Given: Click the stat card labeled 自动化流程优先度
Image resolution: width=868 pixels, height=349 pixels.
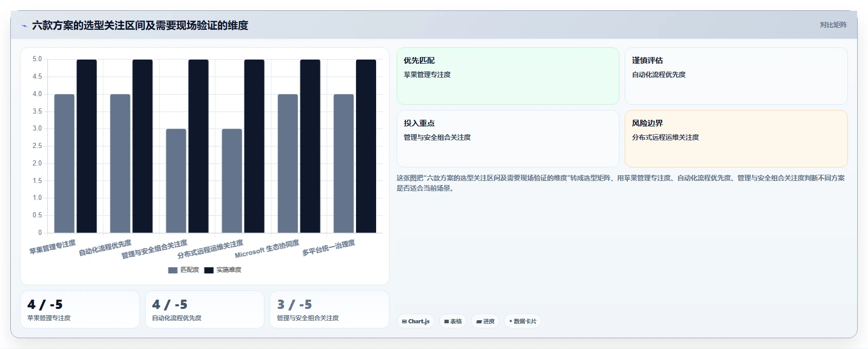Looking at the screenshot, I should tap(205, 309).
